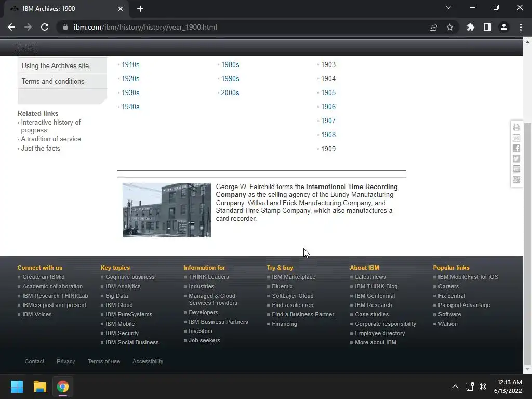
Task: Share this page via share icon
Action: pos(433,27)
